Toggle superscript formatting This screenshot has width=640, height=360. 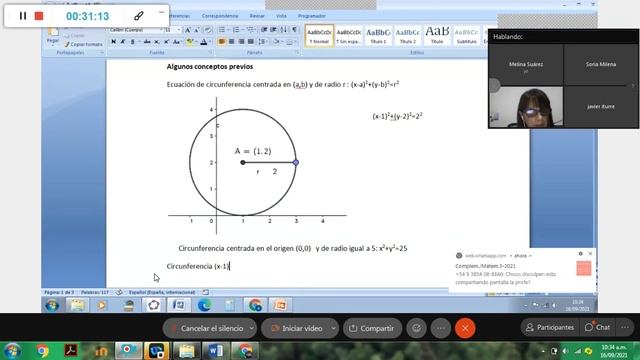(x=167, y=42)
